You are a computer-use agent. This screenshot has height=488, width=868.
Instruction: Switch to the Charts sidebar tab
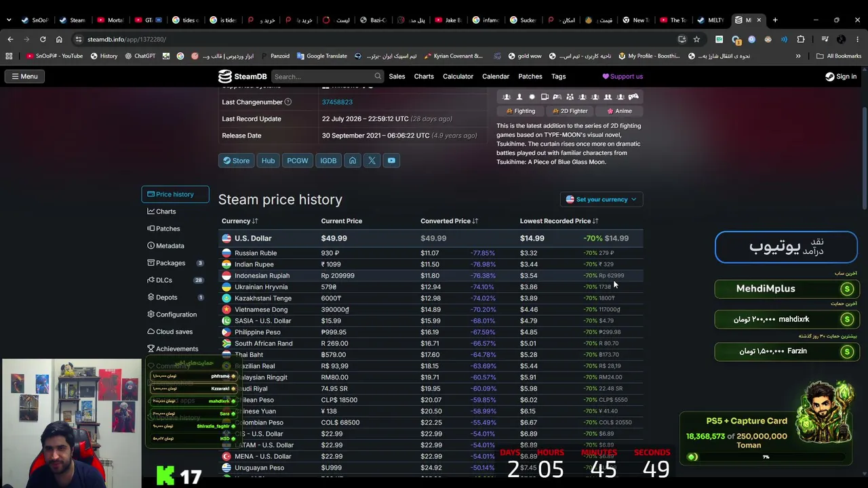[x=176, y=211]
